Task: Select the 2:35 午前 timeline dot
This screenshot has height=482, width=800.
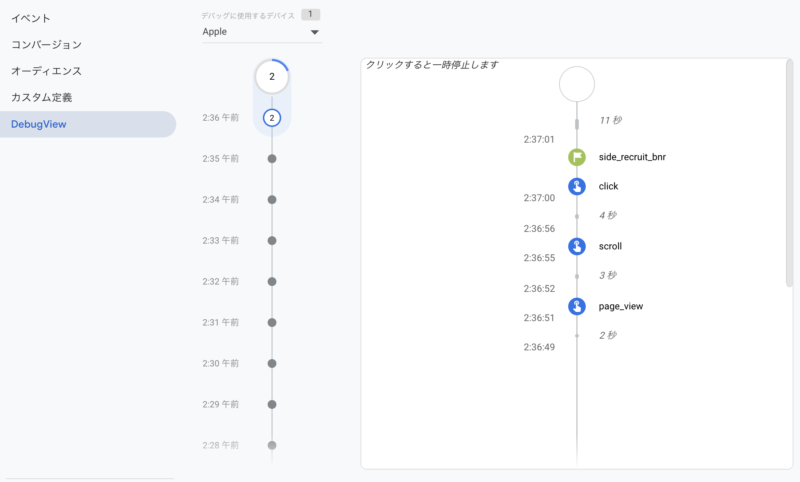Action: [271, 159]
